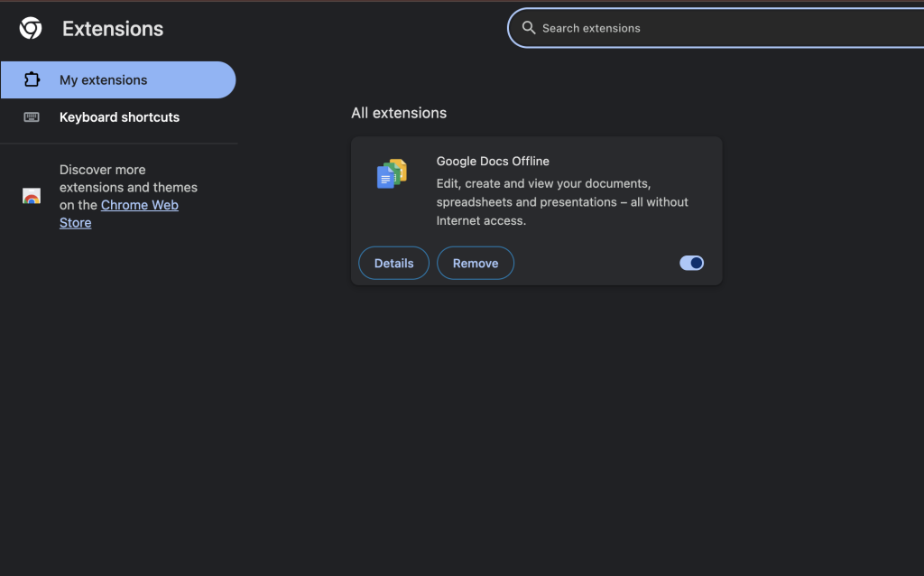
Task: Click the magnifying glass search icon
Action: pyautogui.click(x=530, y=28)
